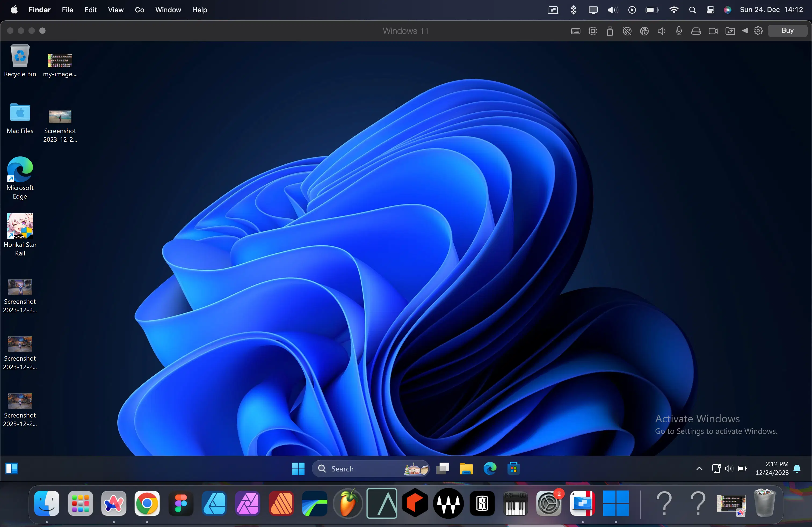Open the Windows notification bell
The height and width of the screenshot is (527, 812).
click(797, 469)
